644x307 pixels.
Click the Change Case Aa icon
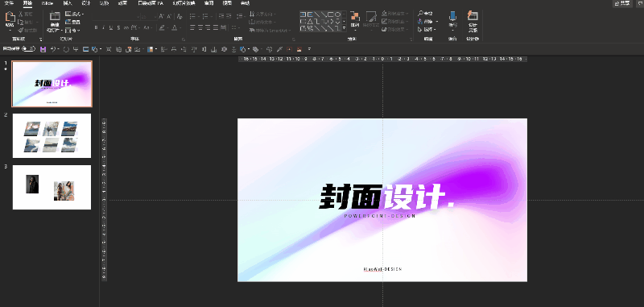[x=147, y=28]
